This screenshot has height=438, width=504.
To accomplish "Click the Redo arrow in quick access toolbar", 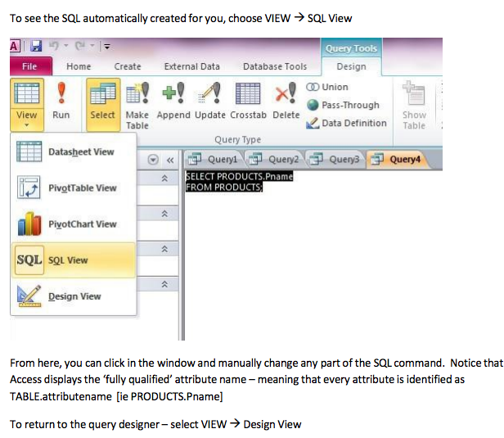I will [80, 46].
